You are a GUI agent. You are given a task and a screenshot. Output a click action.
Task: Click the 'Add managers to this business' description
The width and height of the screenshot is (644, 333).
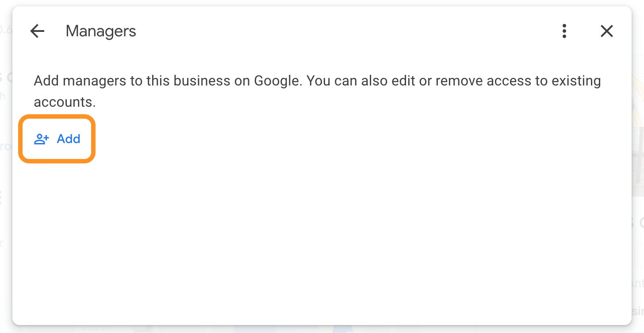coord(317,91)
